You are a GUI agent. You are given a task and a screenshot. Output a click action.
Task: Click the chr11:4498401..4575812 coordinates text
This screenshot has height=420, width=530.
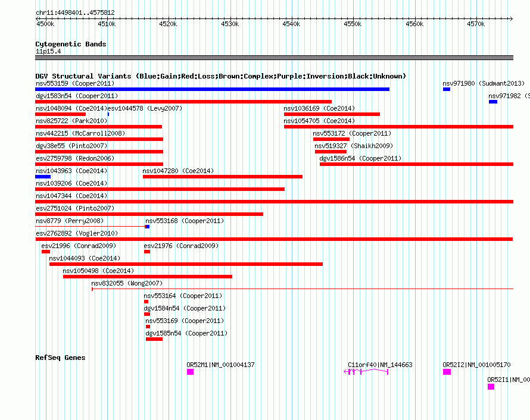coord(75,12)
